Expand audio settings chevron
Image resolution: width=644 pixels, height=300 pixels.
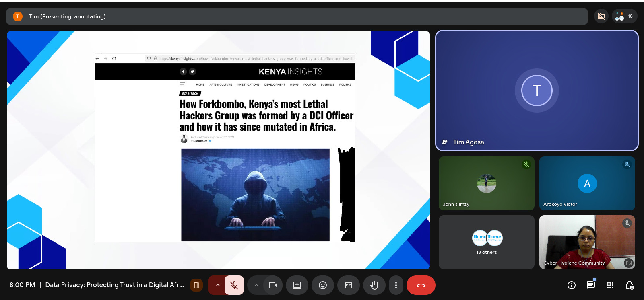point(217,285)
